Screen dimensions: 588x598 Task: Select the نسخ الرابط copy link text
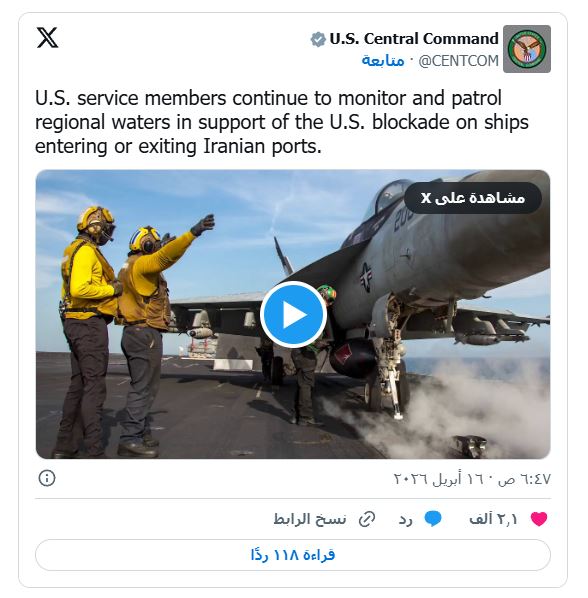click(x=310, y=519)
